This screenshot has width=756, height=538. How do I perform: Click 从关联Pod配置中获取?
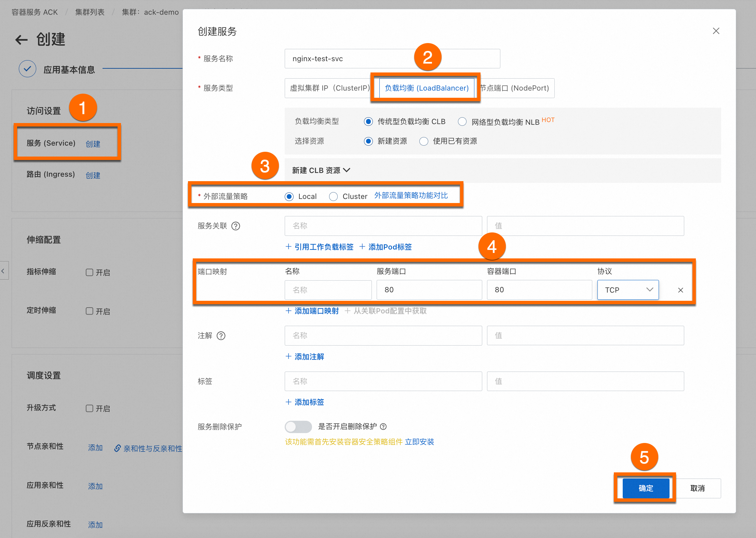coord(386,311)
